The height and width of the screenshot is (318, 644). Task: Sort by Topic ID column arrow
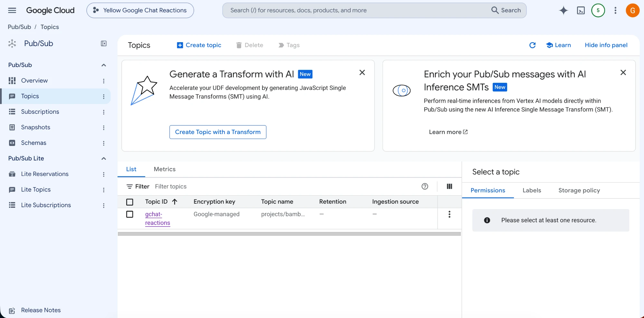point(175,202)
